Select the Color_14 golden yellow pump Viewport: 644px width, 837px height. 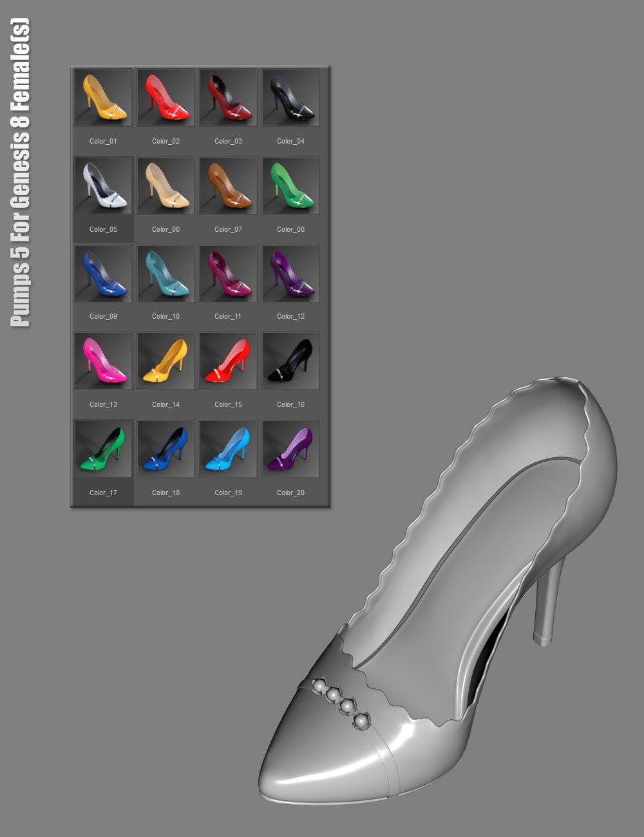pos(166,361)
